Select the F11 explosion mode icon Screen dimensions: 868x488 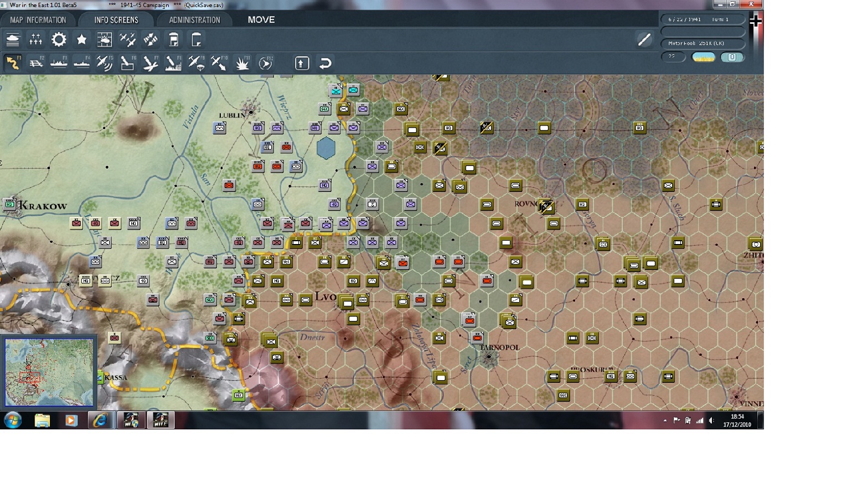(242, 63)
